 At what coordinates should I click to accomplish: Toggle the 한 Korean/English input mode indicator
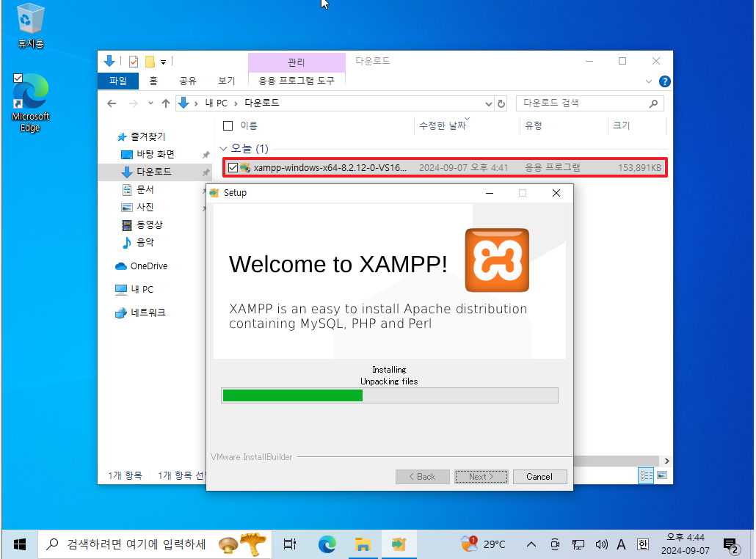coord(643,544)
